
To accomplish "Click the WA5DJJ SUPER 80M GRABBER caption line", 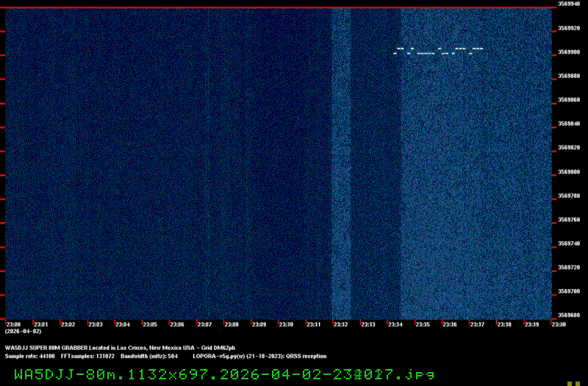I will click(120, 348).
